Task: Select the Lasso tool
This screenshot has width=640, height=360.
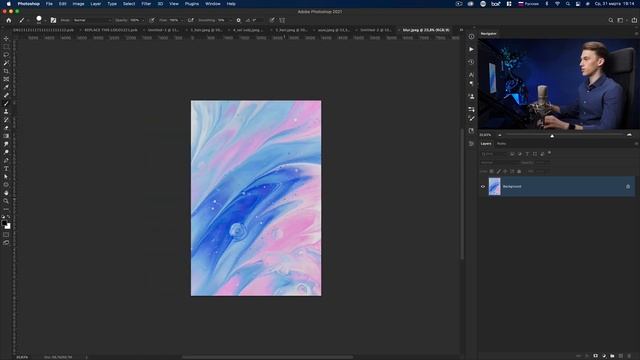Action: (6, 55)
